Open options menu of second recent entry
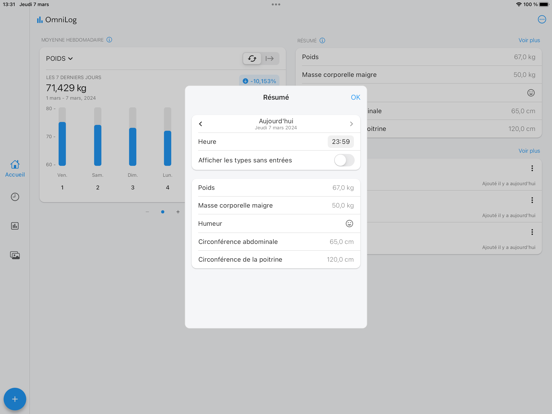The image size is (552, 414). tap(532, 200)
